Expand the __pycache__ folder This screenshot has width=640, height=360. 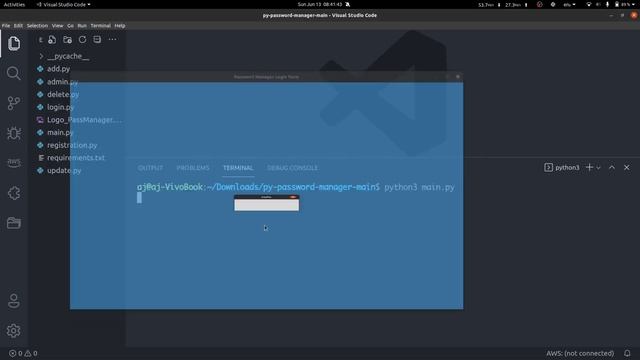coord(68,56)
